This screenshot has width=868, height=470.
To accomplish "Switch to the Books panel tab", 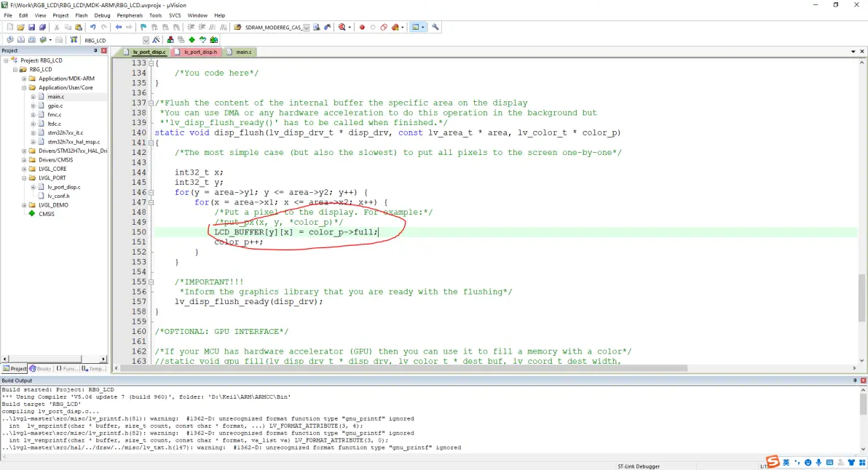I will (40, 368).
